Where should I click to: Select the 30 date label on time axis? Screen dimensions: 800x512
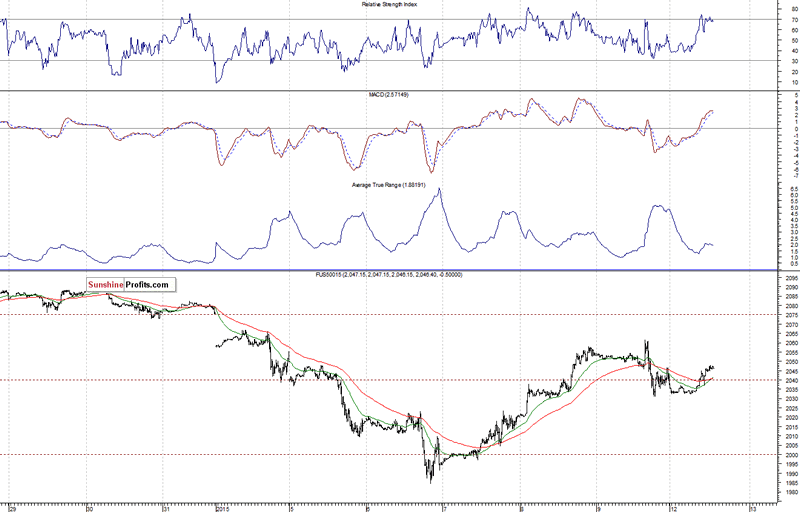coord(90,506)
